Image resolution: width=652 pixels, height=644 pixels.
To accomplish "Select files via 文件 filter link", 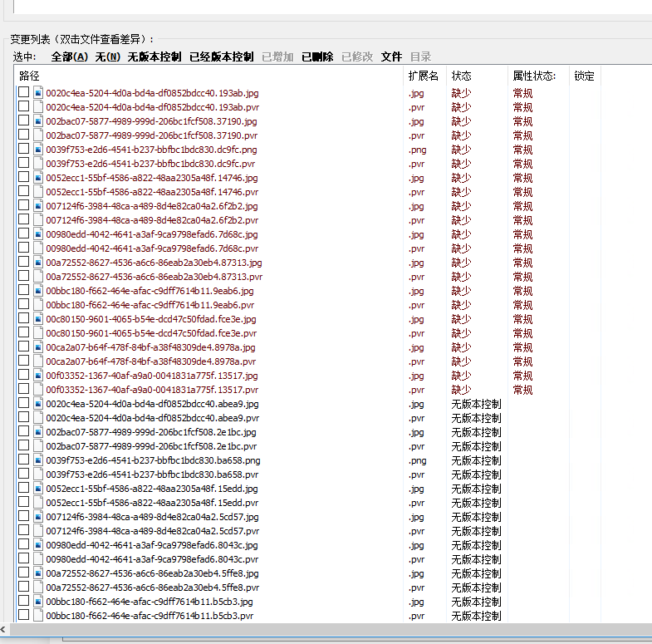I will coord(391,57).
